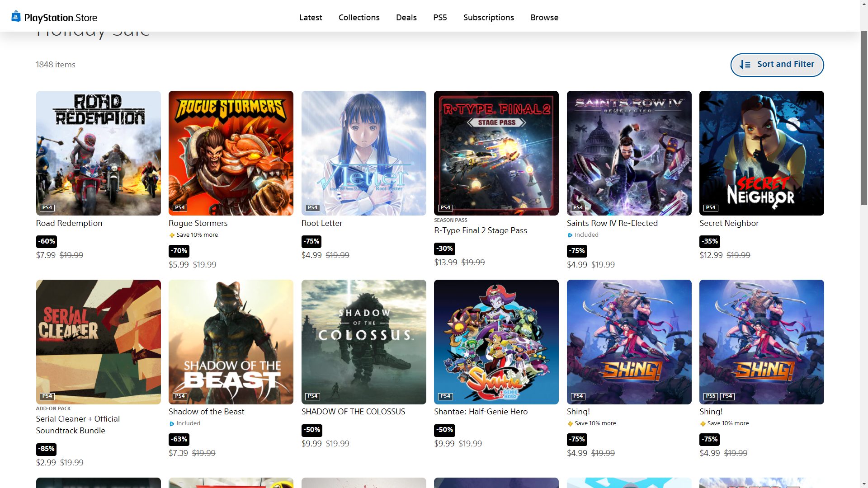Click PS5 badge on second Shing! cover
The height and width of the screenshot is (488, 868).
(710, 396)
